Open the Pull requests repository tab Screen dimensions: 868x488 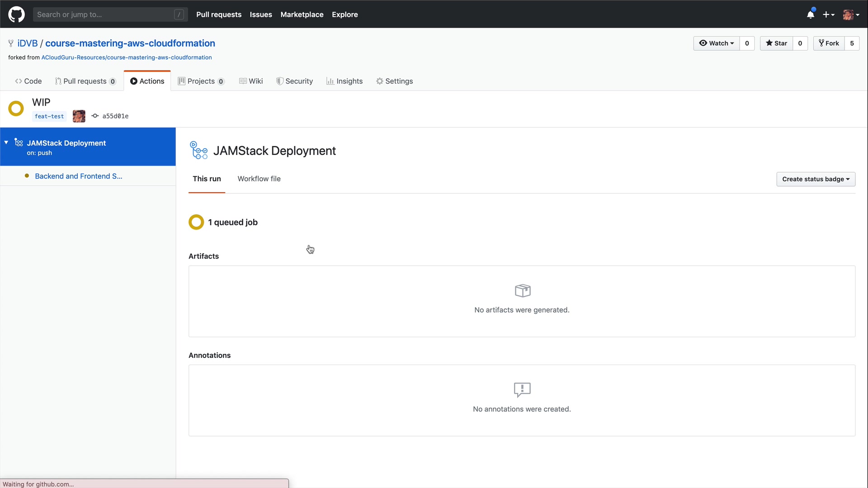[x=85, y=81]
